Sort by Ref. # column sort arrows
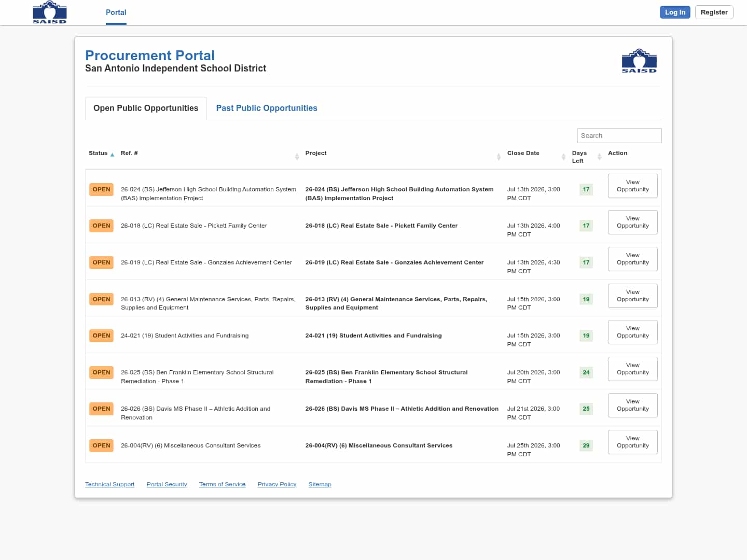 pos(297,157)
